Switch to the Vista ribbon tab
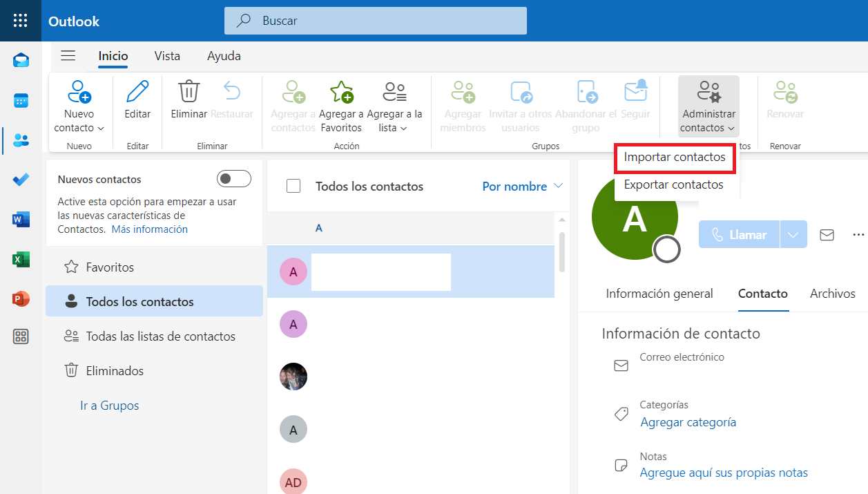The height and width of the screenshot is (494, 868). tap(167, 56)
